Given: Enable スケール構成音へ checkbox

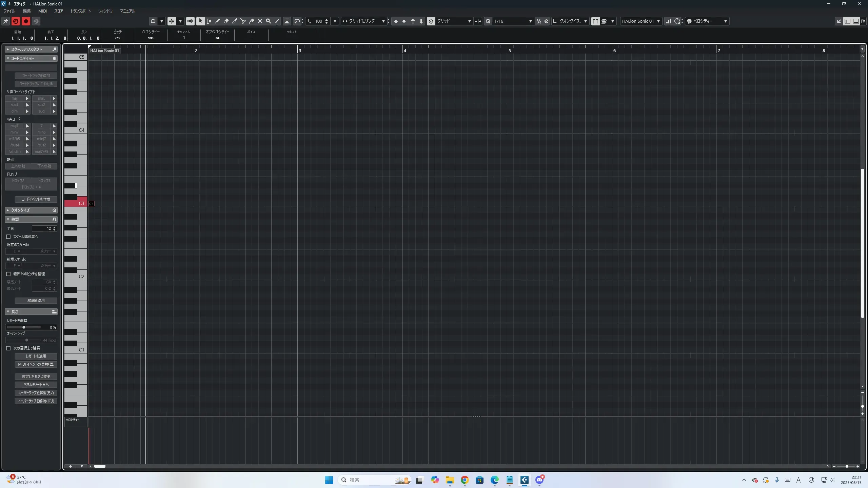Looking at the screenshot, I should click(x=8, y=237).
